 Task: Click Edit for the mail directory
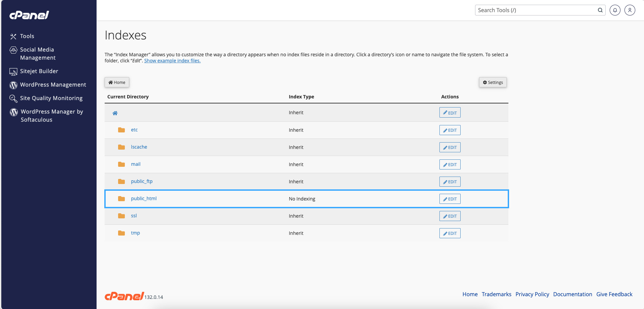450,165
